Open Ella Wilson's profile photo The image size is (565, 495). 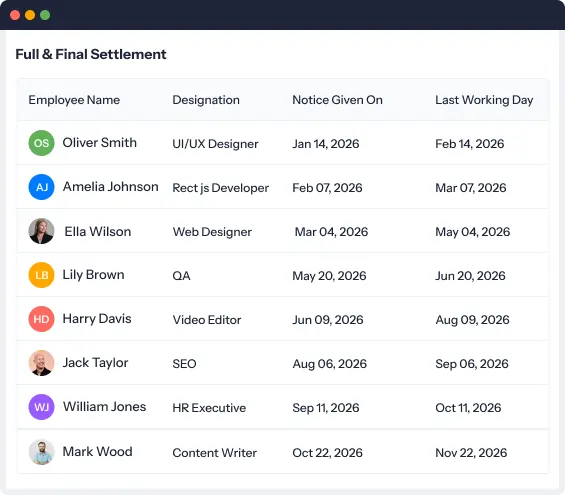[41, 231]
